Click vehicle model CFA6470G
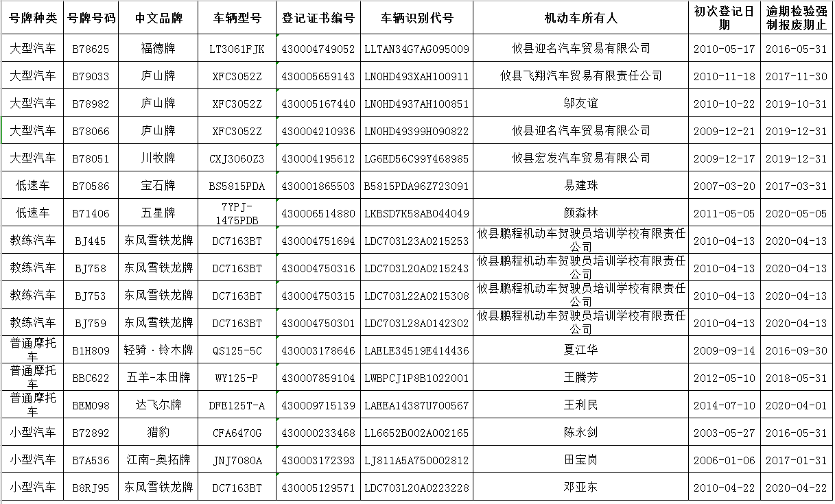Viewport: 835px width, 504px height. point(237,433)
